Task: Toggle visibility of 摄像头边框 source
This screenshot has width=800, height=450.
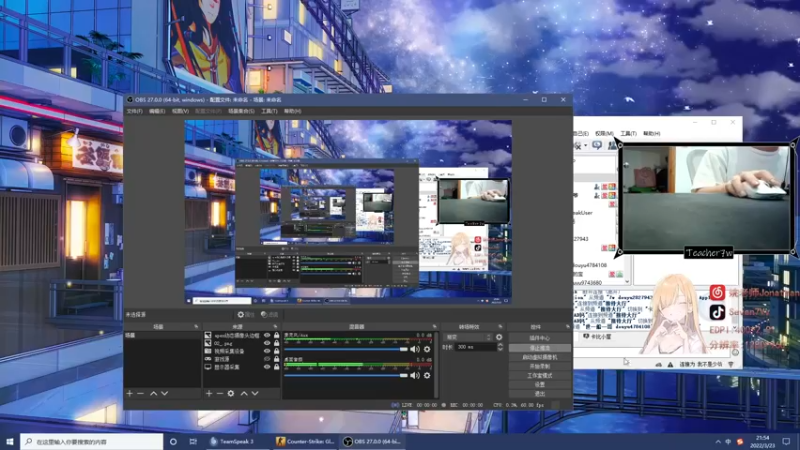Action: point(267,336)
